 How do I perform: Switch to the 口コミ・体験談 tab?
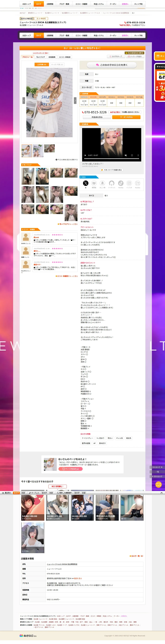(x=65, y=57)
